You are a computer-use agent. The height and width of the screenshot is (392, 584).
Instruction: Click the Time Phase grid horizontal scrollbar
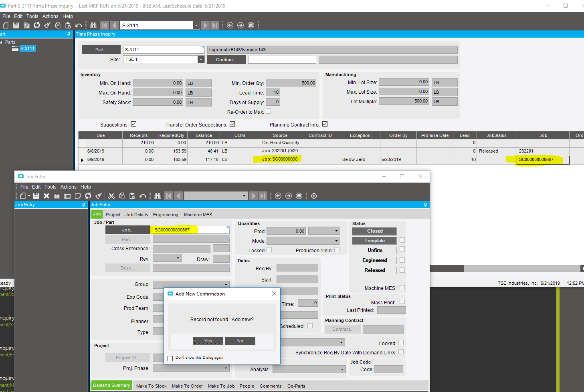click(x=447, y=268)
